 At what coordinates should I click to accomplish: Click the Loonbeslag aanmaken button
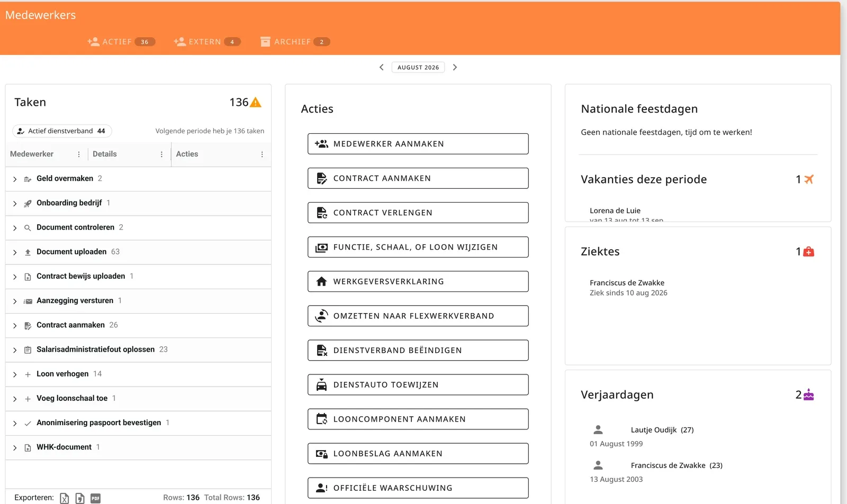pos(418,453)
